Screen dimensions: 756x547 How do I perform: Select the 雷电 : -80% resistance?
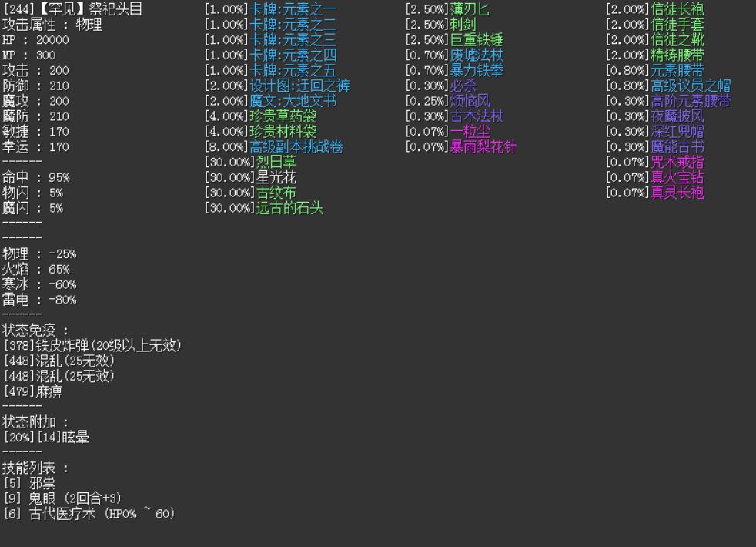click(39, 300)
